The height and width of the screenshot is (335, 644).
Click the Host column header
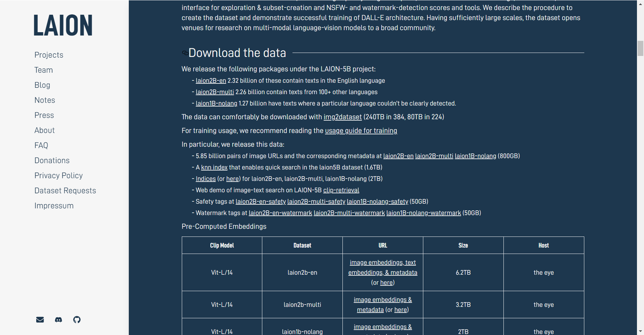point(544,246)
